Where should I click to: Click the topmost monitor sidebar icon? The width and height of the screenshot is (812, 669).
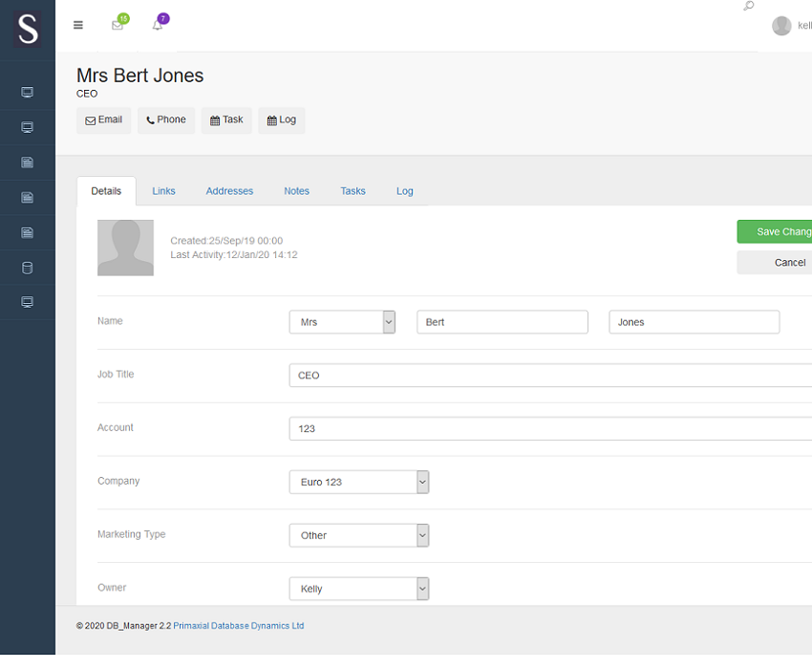(27, 93)
